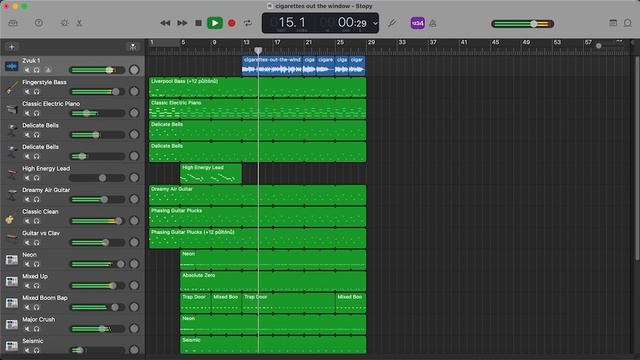Screen dimensions: 640x360
Task: Click bar 33 on the ruler
Action: 402,42
